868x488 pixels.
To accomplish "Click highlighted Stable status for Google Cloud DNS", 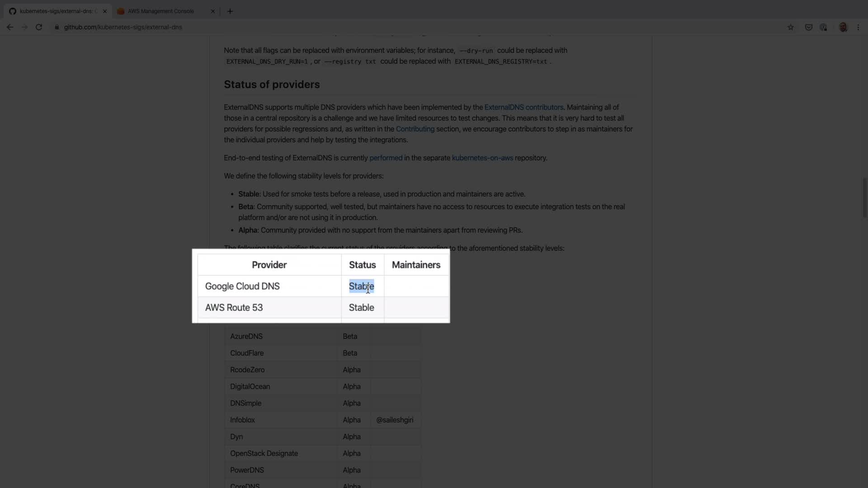I will coord(361,286).
